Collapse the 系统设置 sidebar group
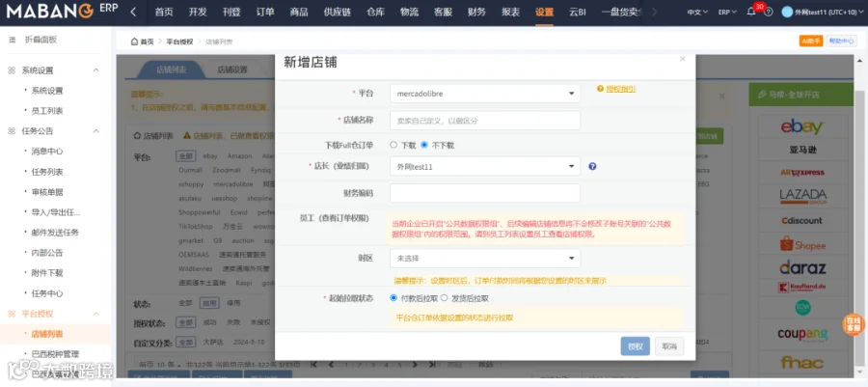Image resolution: width=868 pixels, height=387 pixels. 95,70
